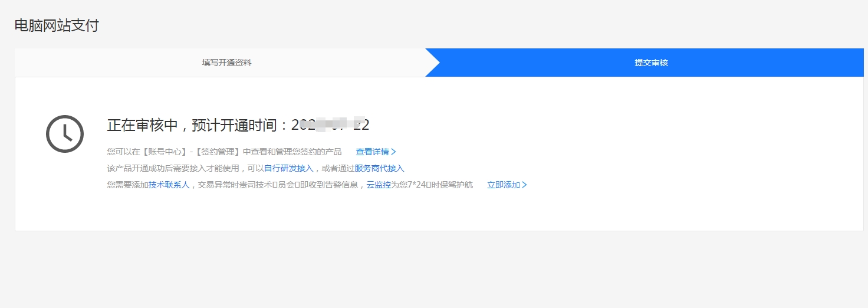Screen dimensions: 868x308
Task: Click the 【签约管理】 text in the description
Action: click(x=218, y=152)
